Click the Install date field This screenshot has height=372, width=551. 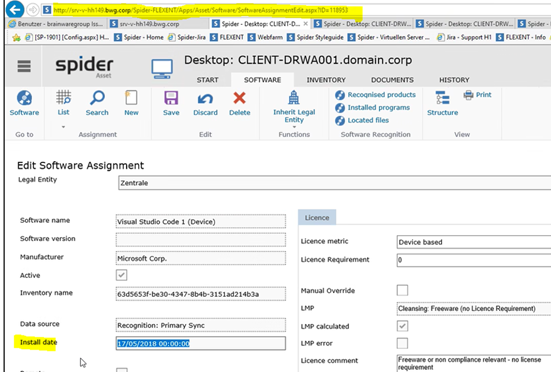[201, 343]
